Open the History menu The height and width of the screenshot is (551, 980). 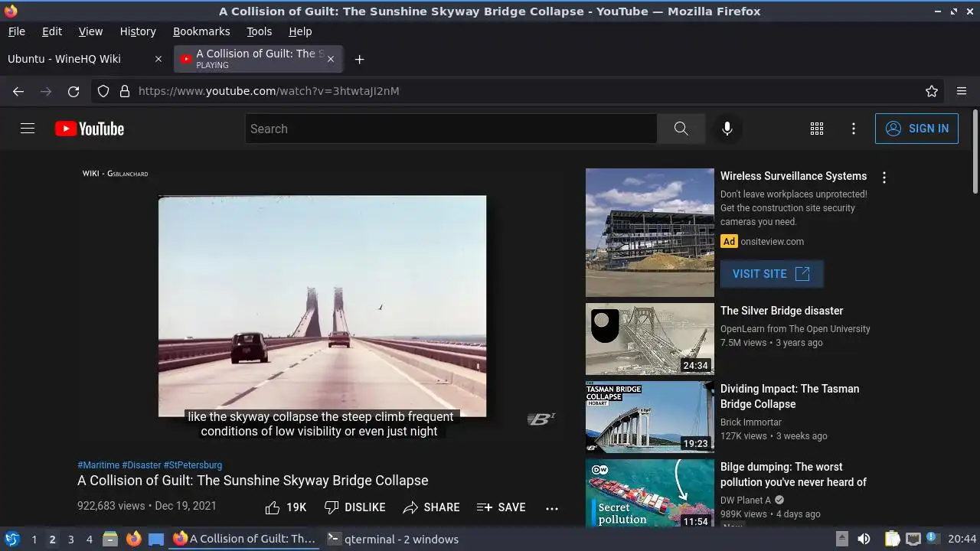138,31
